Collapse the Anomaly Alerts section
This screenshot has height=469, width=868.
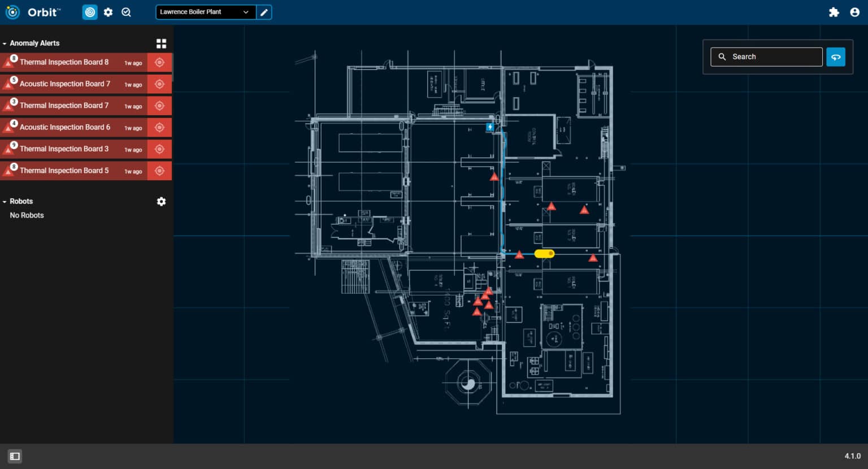[x=6, y=43]
